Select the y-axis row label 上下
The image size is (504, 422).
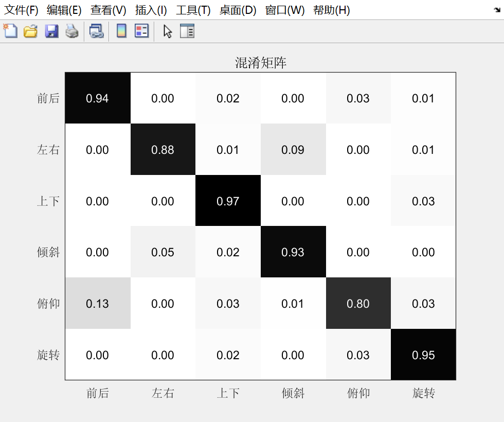click(48, 201)
